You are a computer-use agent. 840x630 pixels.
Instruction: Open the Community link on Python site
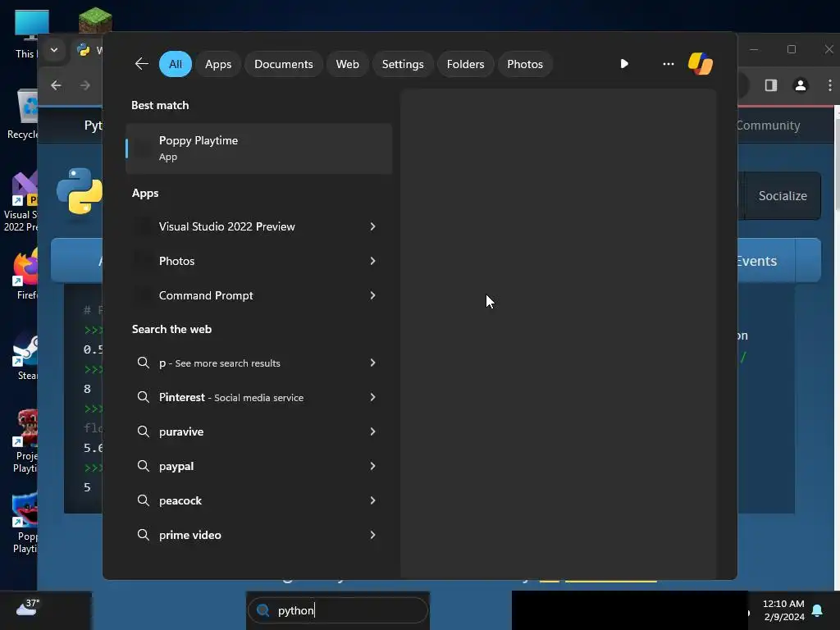coord(768,126)
